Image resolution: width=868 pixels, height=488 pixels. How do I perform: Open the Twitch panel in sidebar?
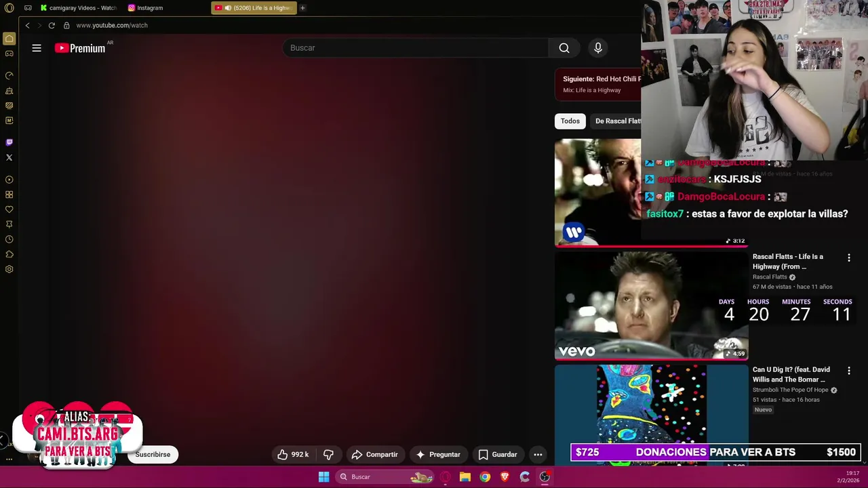9,142
